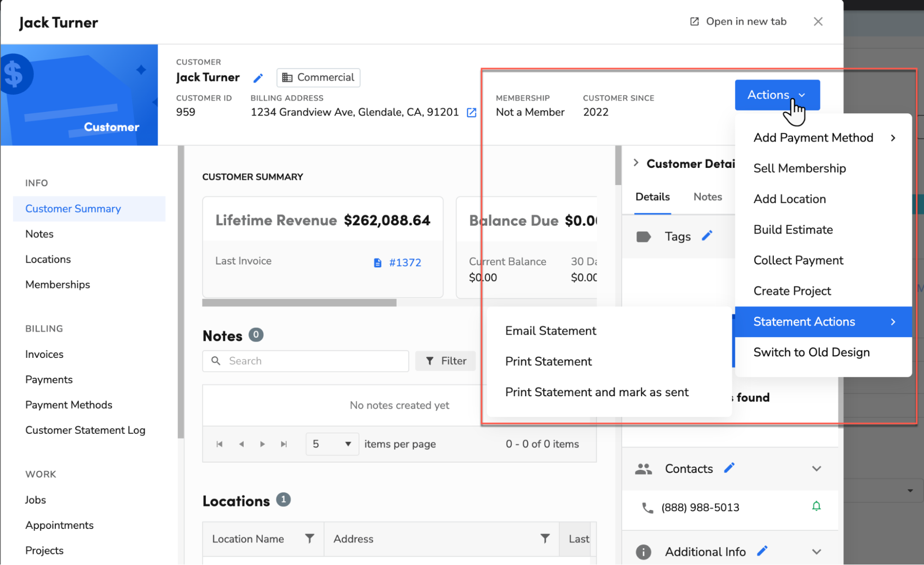The width and height of the screenshot is (924, 565).
Task: Expand the Customer Details panel chevron
Action: click(x=636, y=163)
